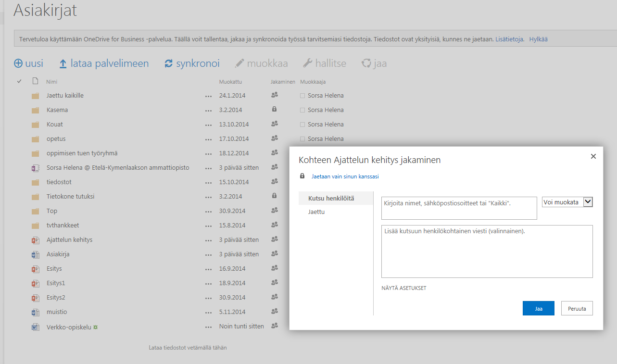The height and width of the screenshot is (364, 617).
Task: Click the hallitse wrench icon
Action: pos(307,63)
